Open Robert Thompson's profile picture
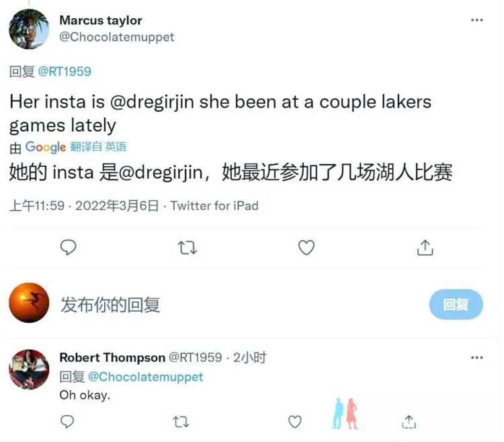This screenshot has height=442, width=504. (29, 369)
